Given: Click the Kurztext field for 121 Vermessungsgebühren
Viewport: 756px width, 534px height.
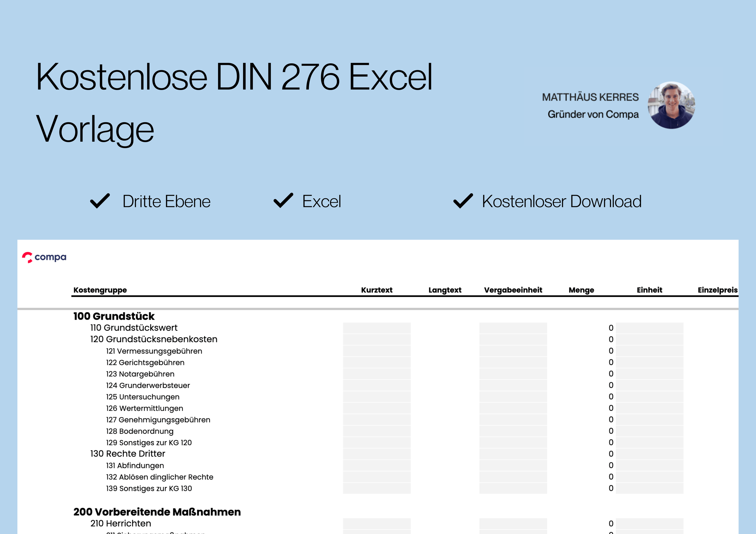Looking at the screenshot, I should 377,351.
